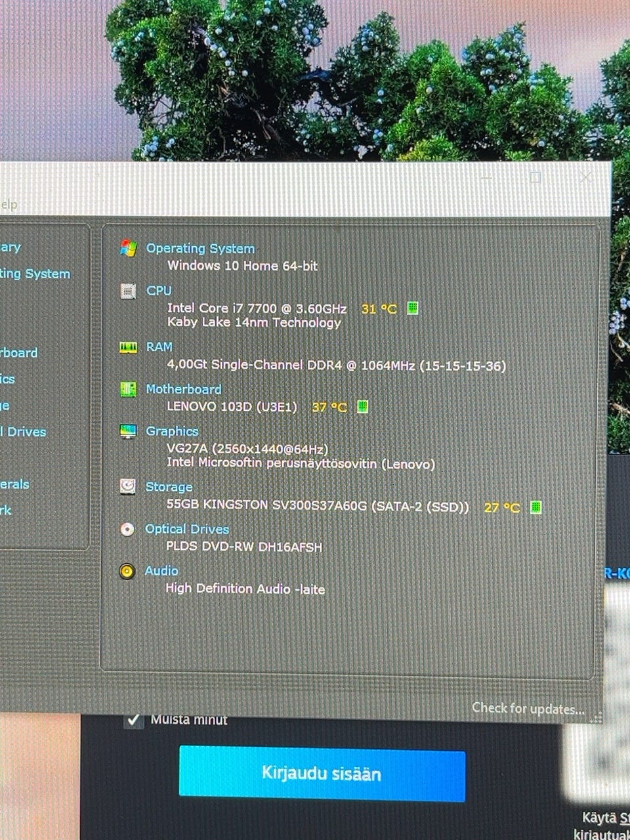This screenshot has height=840, width=630.
Task: Open the Storage section heading
Action: point(169,487)
